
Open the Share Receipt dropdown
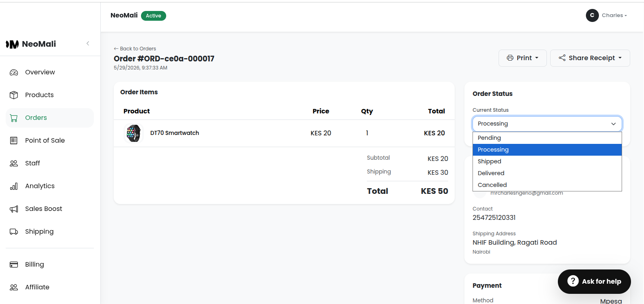point(590,58)
